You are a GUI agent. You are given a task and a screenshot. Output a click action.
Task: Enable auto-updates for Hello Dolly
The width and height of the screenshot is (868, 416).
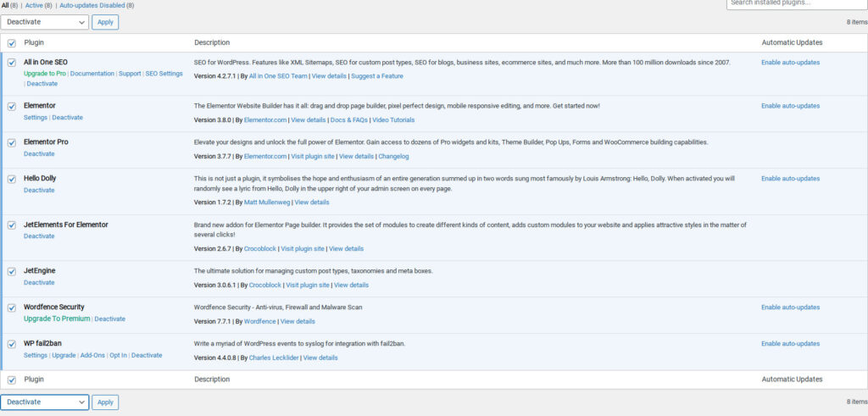point(791,179)
